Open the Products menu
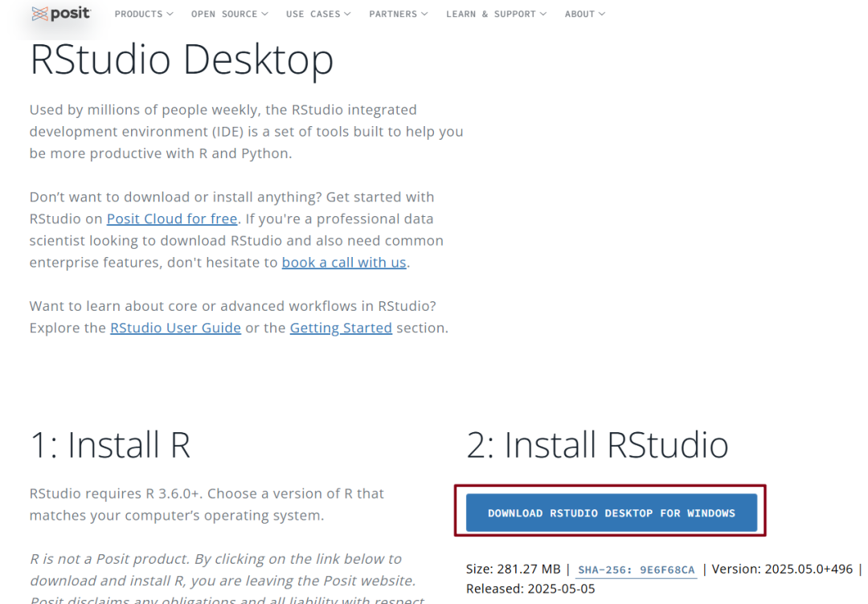This screenshot has width=868, height=604. (x=143, y=14)
